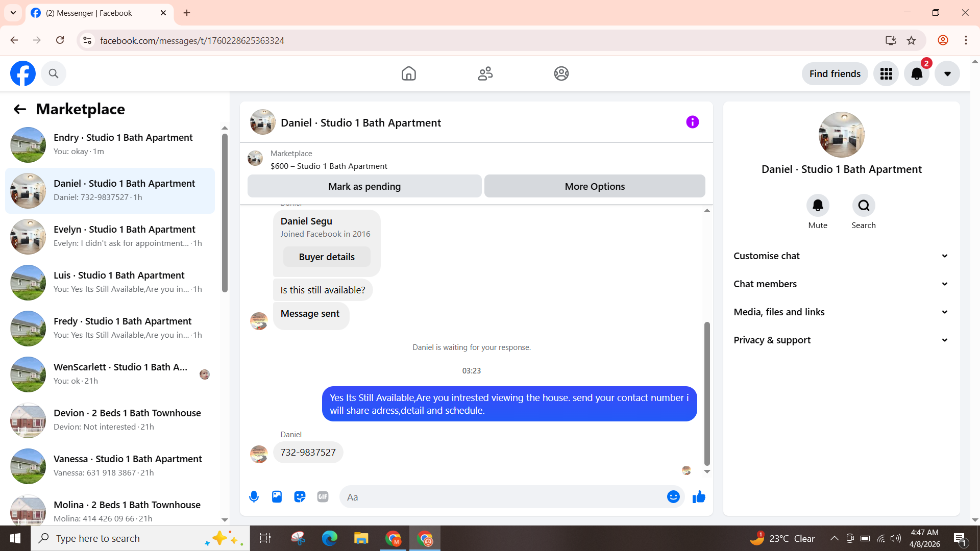The height and width of the screenshot is (551, 980).
Task: Expand Media, files and links
Action: pyautogui.click(x=841, y=312)
